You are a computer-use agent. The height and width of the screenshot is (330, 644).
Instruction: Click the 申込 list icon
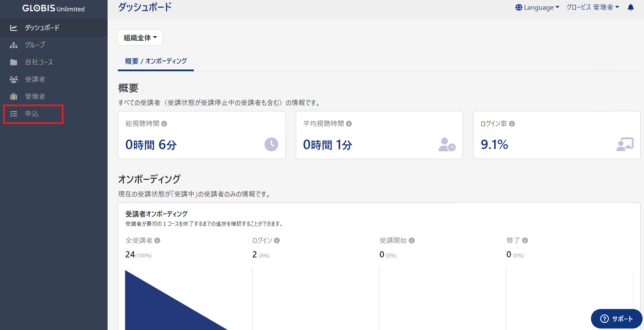pos(14,114)
